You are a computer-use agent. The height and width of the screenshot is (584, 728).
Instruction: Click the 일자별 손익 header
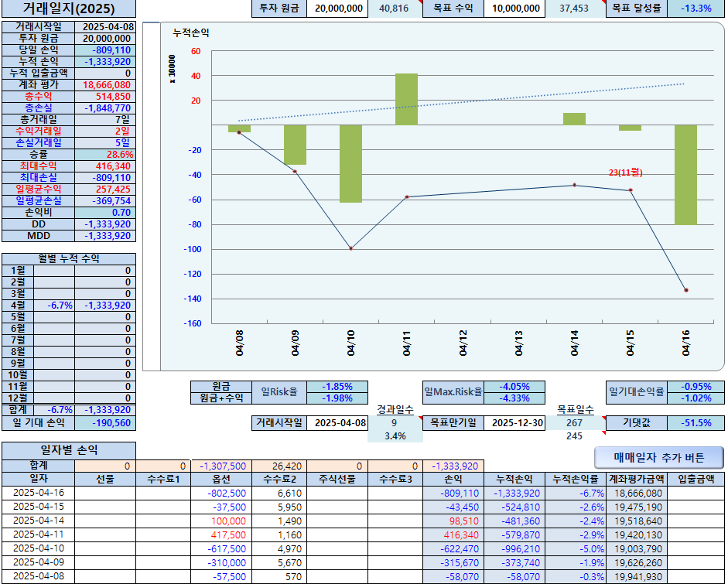69,450
